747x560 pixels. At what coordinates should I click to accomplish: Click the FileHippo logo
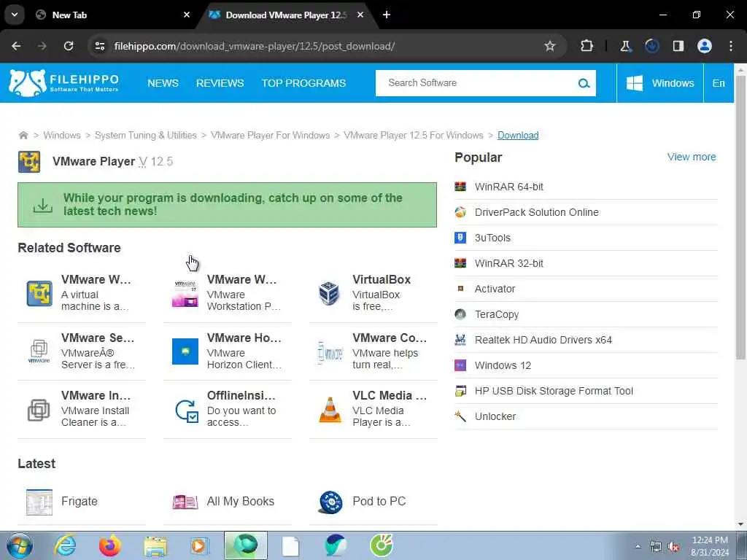64,83
